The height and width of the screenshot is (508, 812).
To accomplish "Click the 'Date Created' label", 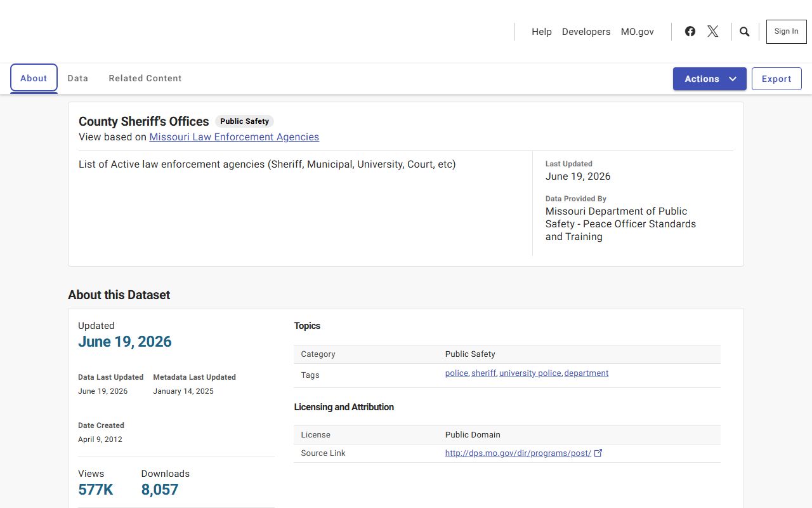I will [x=101, y=425].
